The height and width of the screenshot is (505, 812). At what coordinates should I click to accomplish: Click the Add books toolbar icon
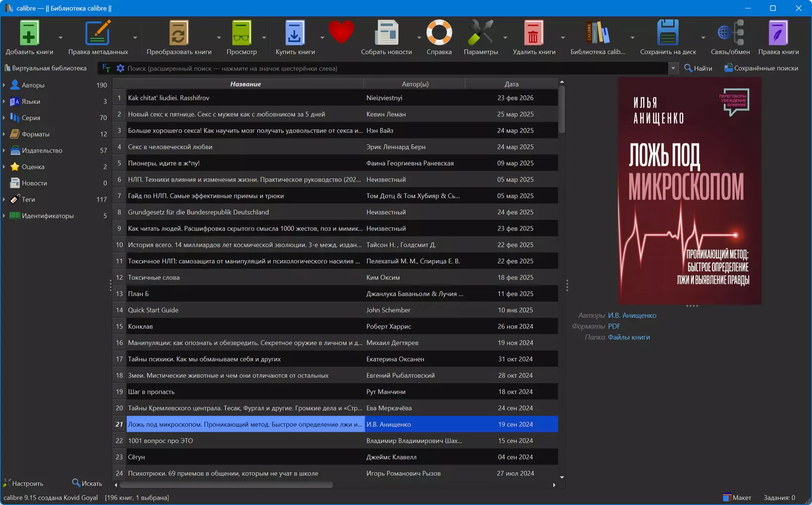tap(29, 38)
